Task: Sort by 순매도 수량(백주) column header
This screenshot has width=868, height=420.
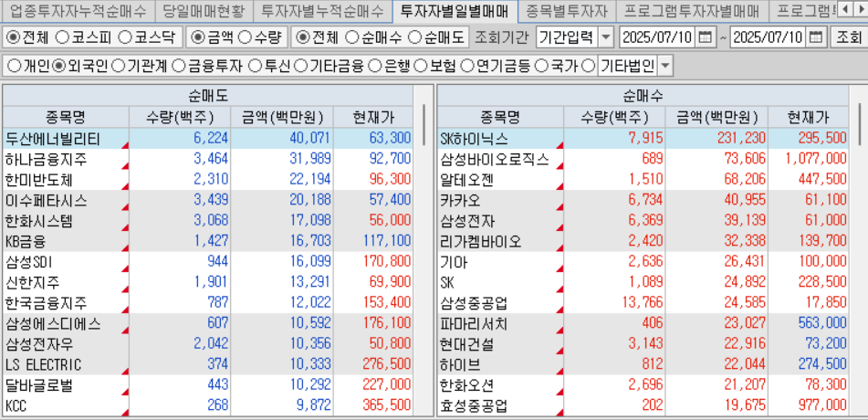Action: coord(180,117)
